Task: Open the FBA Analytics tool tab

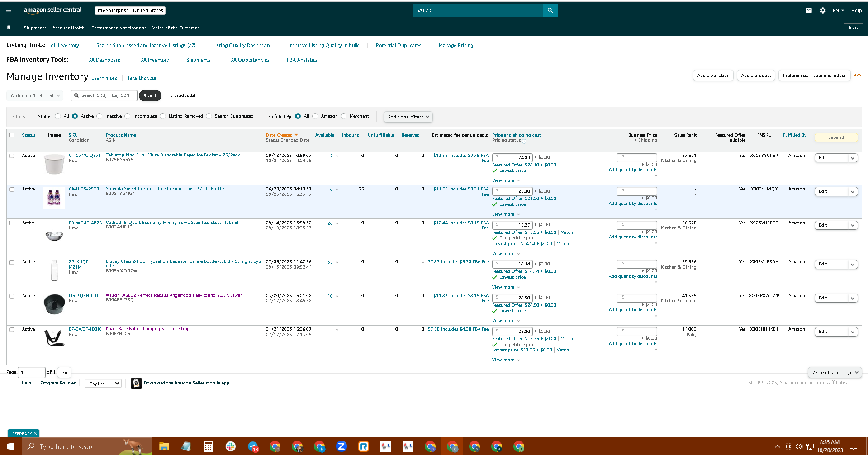Action: pos(302,60)
